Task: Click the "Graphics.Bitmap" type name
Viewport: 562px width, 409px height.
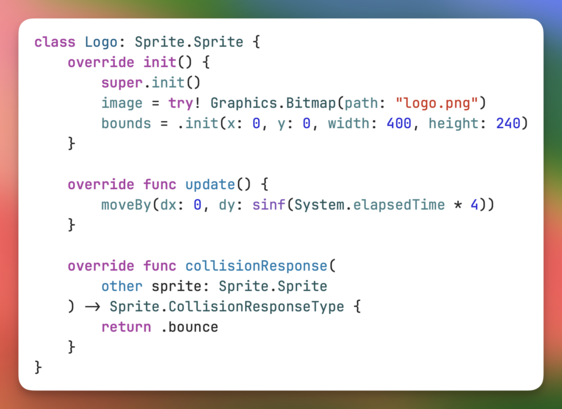Action: click(x=273, y=103)
